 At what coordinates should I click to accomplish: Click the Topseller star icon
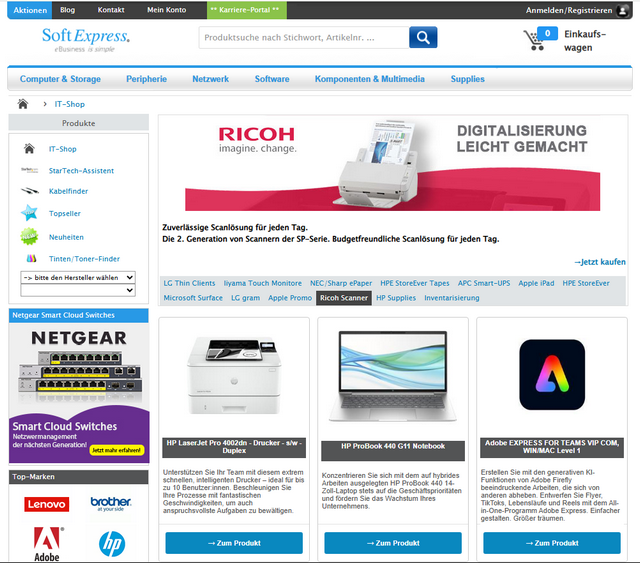click(x=29, y=213)
